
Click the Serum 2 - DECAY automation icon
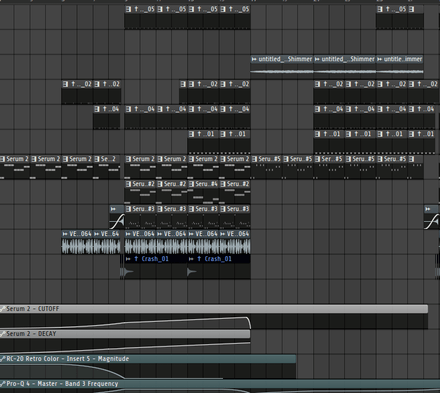[x=3, y=334]
